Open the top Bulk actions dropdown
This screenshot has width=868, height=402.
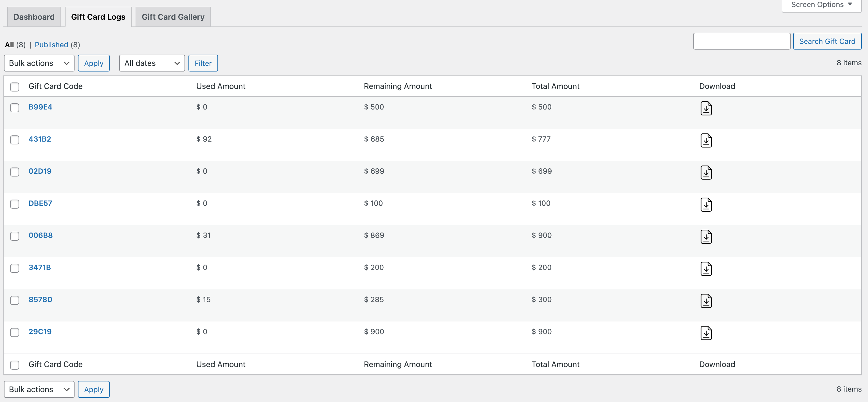[x=39, y=63]
